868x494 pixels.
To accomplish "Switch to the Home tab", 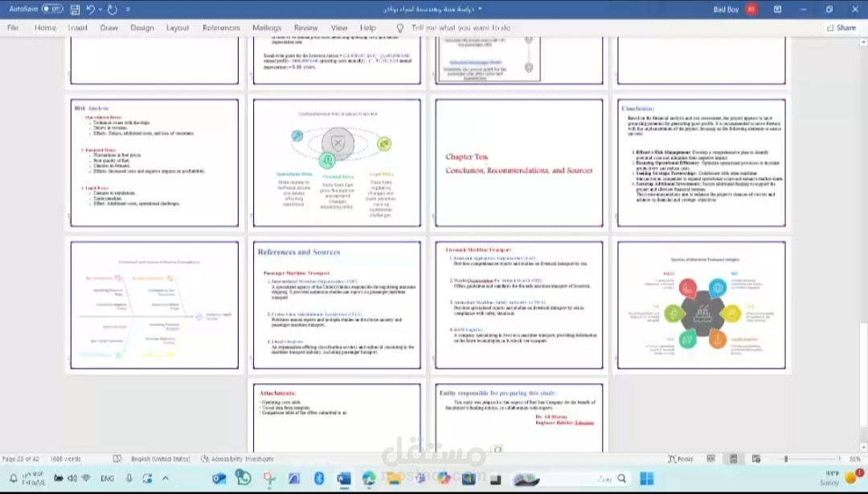I will click(x=45, y=27).
